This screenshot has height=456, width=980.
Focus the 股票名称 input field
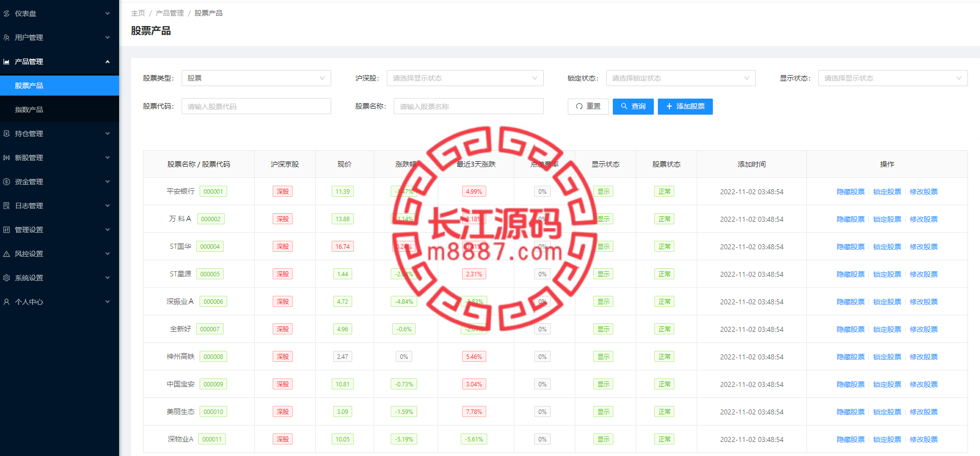pos(468,106)
